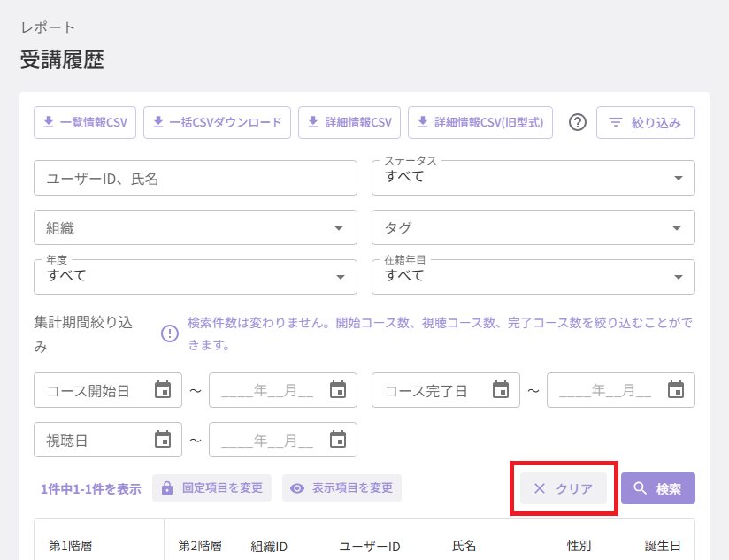Download 詳細情報CSV
Screen dimensions: 729x560
coord(349,123)
